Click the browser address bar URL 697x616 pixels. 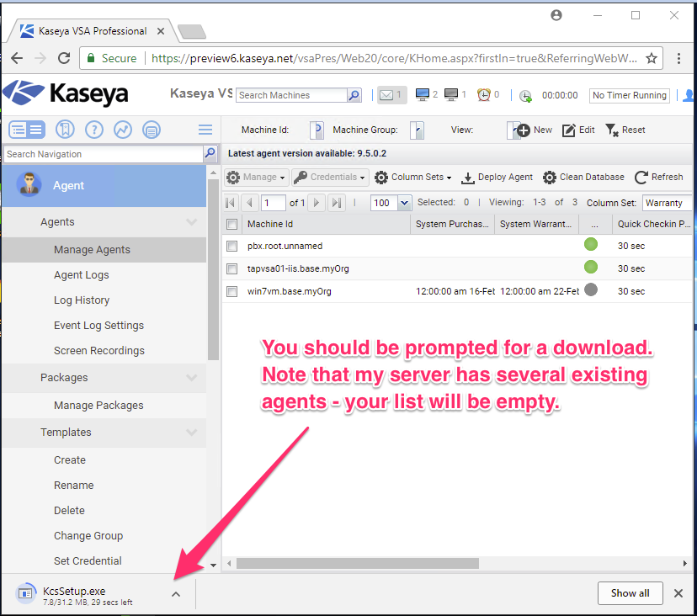pos(394,58)
